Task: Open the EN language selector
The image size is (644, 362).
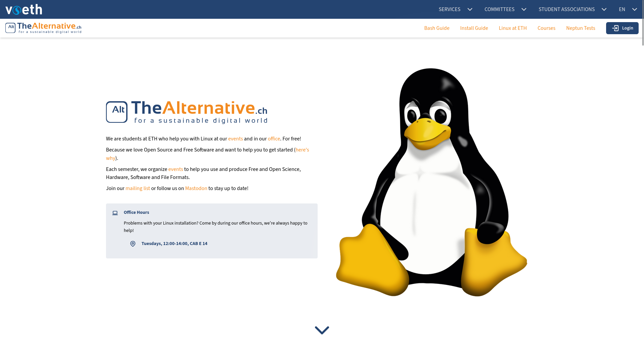Action: coord(628,9)
